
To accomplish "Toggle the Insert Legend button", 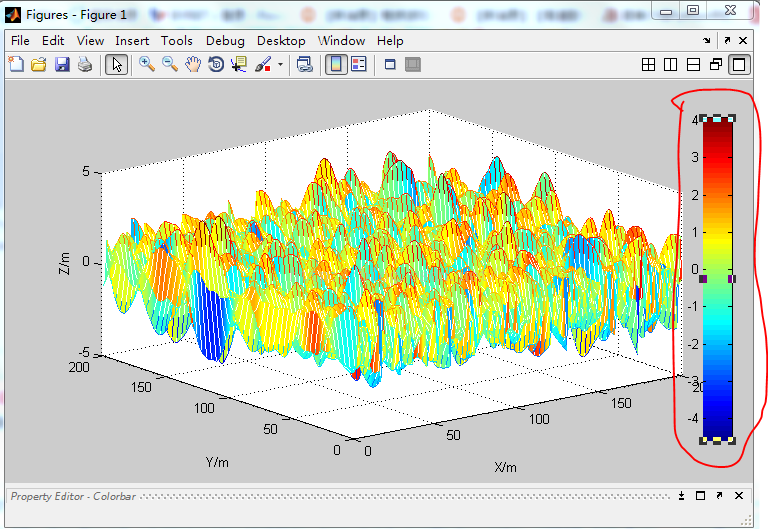I will click(x=358, y=65).
